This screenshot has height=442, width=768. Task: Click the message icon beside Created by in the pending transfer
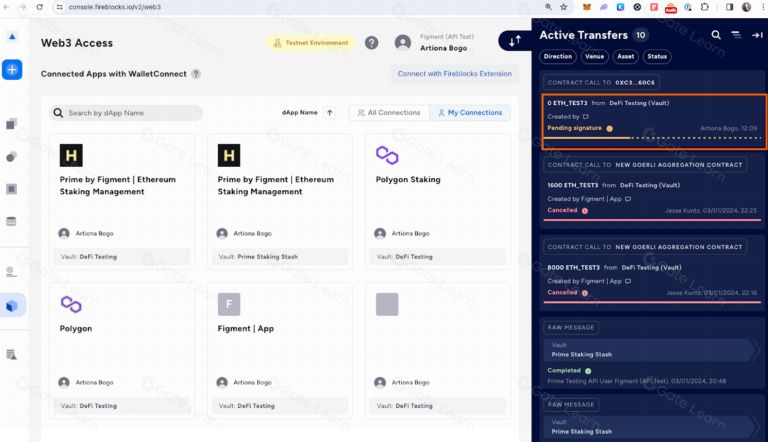[x=585, y=117]
